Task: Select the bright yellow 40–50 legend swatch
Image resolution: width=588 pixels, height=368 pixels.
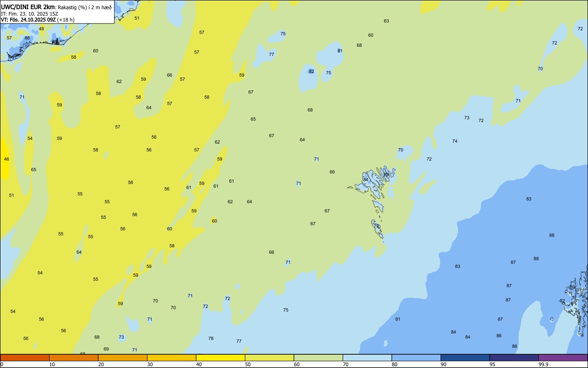Action: coord(220,357)
